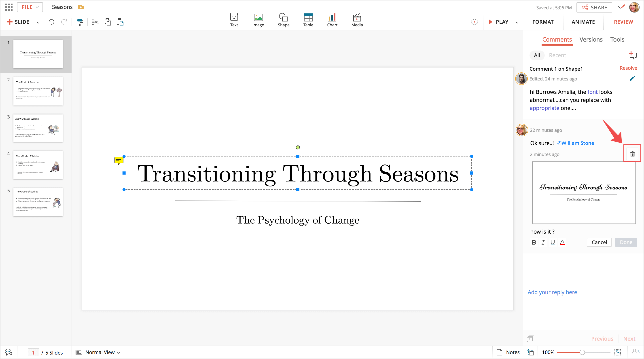Image resolution: width=644 pixels, height=359 pixels.
Task: Switch to the Versions tab
Action: click(x=591, y=40)
